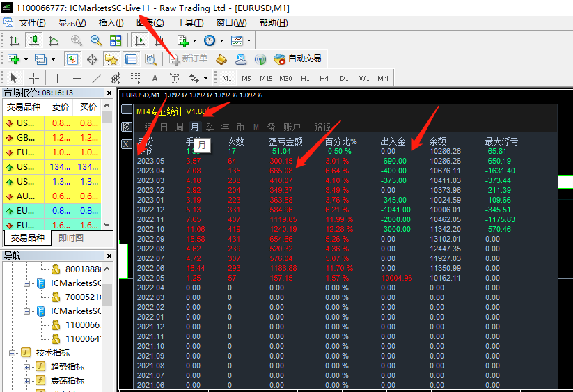
Task: Open the periods clock dropdown arrow
Action: (x=221, y=40)
